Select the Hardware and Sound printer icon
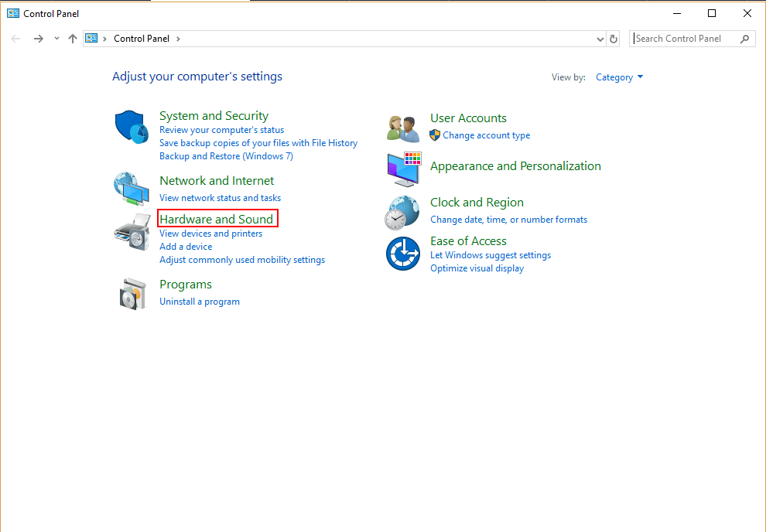 pos(132,232)
